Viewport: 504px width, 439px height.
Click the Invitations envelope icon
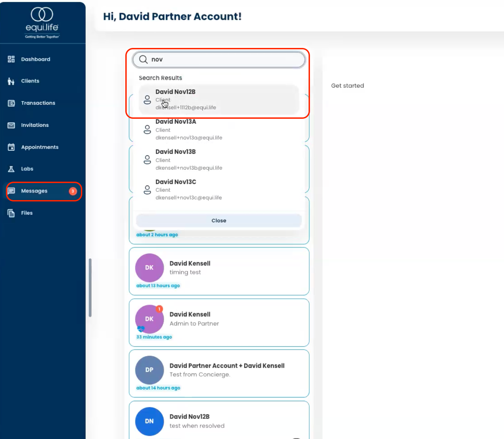[x=11, y=125]
